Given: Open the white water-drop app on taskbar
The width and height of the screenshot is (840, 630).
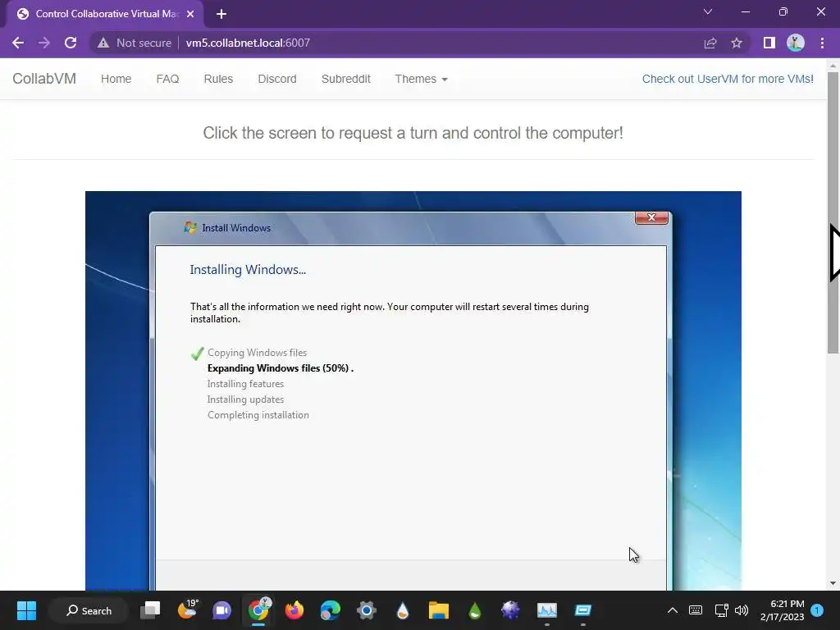Looking at the screenshot, I should tap(402, 610).
